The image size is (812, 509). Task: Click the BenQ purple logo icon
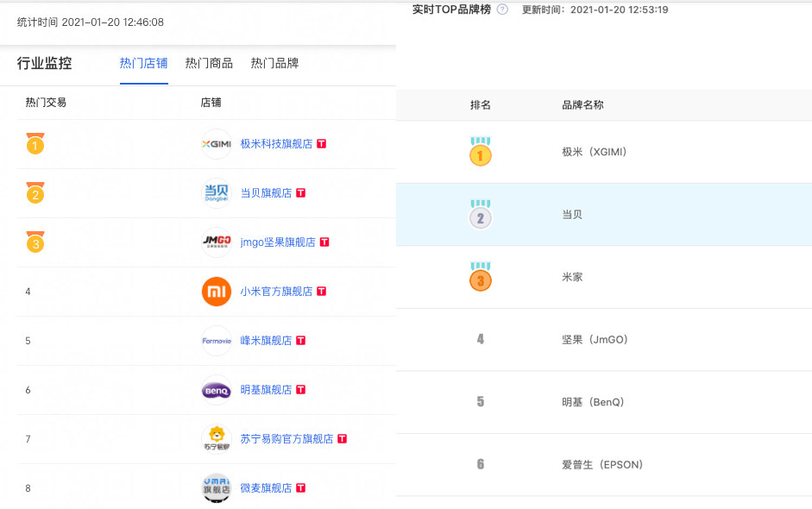coord(216,390)
